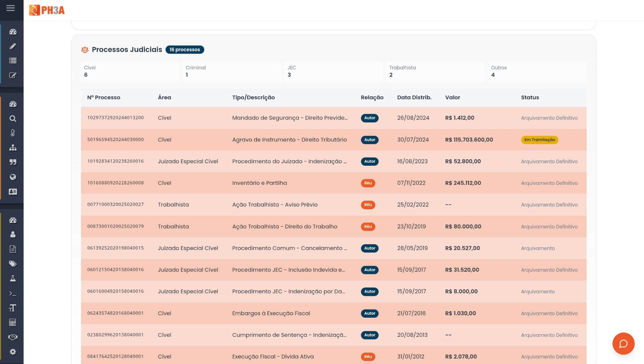Click the ID card sidebar icon
This screenshot has height=364, width=644.
13,192
